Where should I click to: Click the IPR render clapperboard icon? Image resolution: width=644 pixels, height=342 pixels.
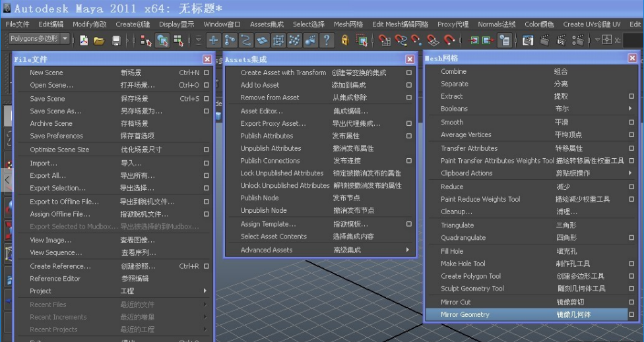click(x=561, y=40)
